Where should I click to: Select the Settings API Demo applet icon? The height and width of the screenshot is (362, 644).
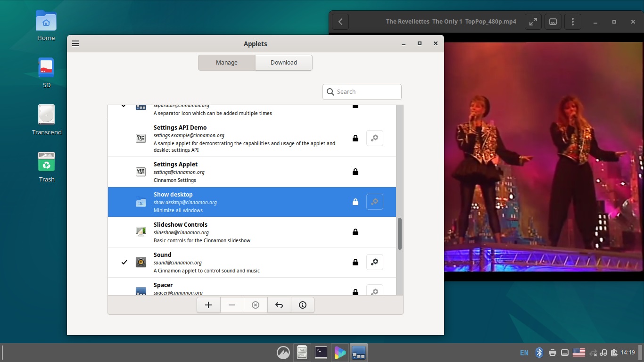pyautogui.click(x=140, y=138)
